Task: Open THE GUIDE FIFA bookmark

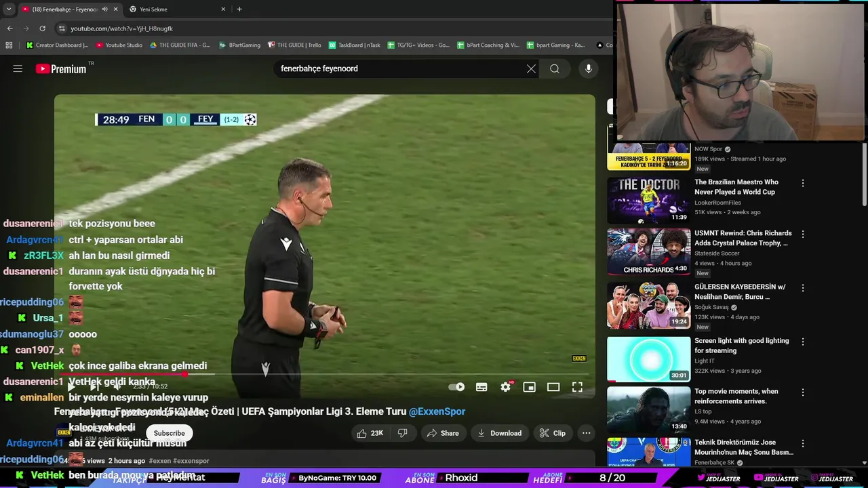Action: click(x=180, y=45)
